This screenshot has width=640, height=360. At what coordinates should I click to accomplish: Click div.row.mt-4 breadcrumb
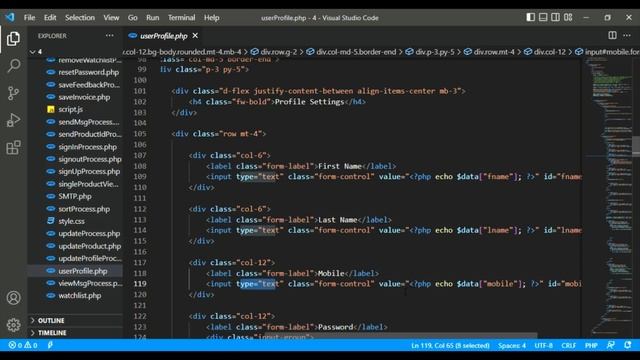click(x=494, y=52)
